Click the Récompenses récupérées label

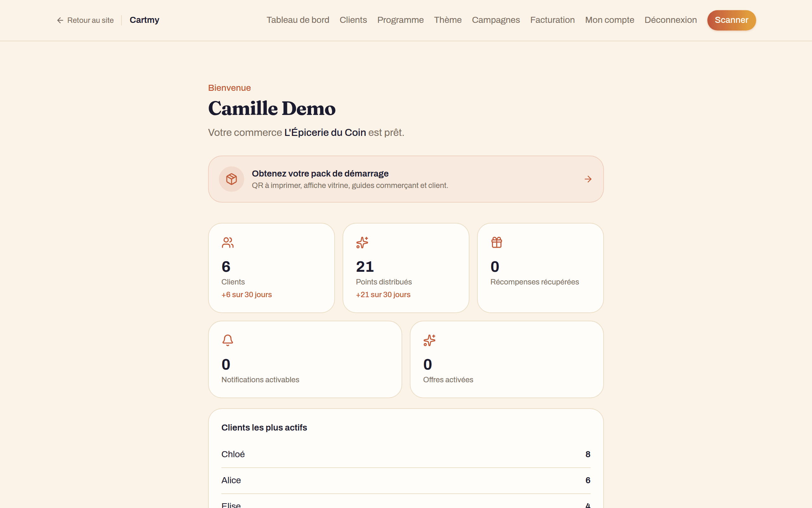point(534,282)
